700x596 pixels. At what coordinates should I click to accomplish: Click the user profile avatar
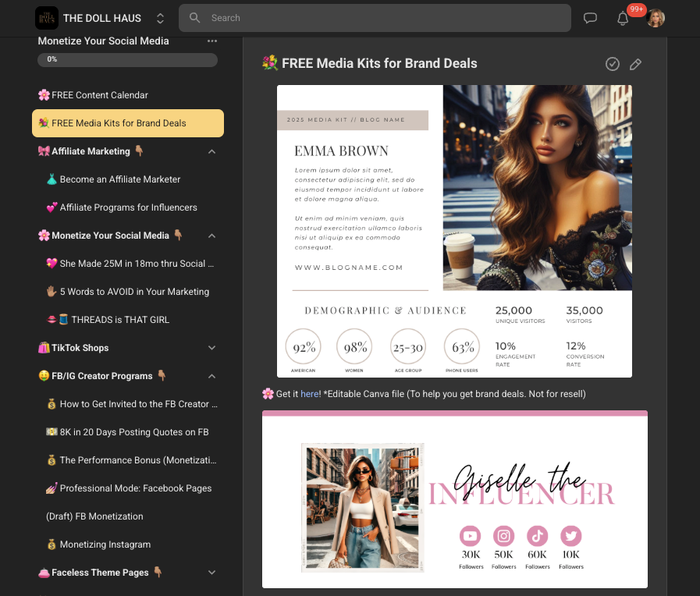[x=656, y=18]
